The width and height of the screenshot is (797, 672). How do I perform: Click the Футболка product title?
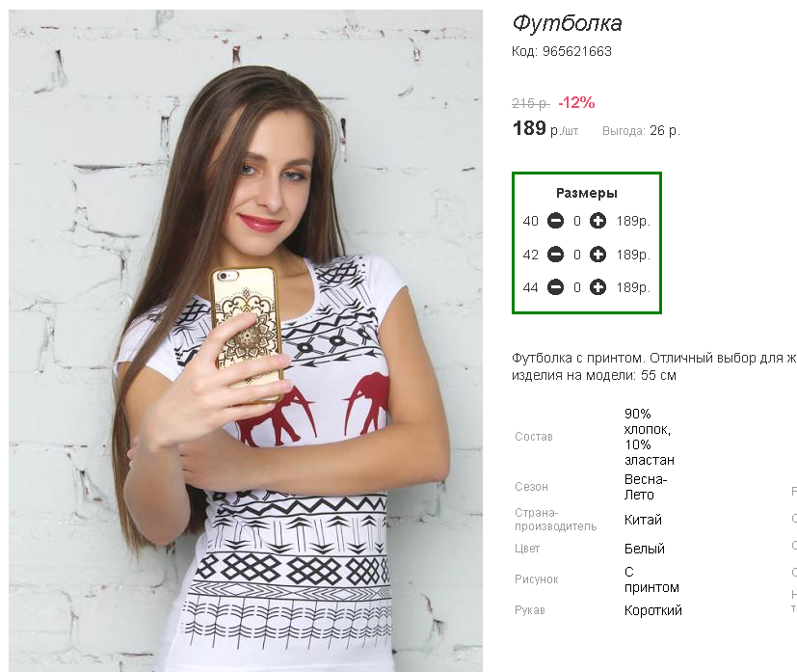[x=567, y=23]
